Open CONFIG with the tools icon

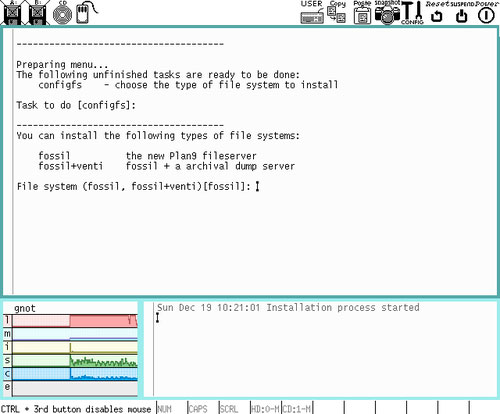click(413, 13)
